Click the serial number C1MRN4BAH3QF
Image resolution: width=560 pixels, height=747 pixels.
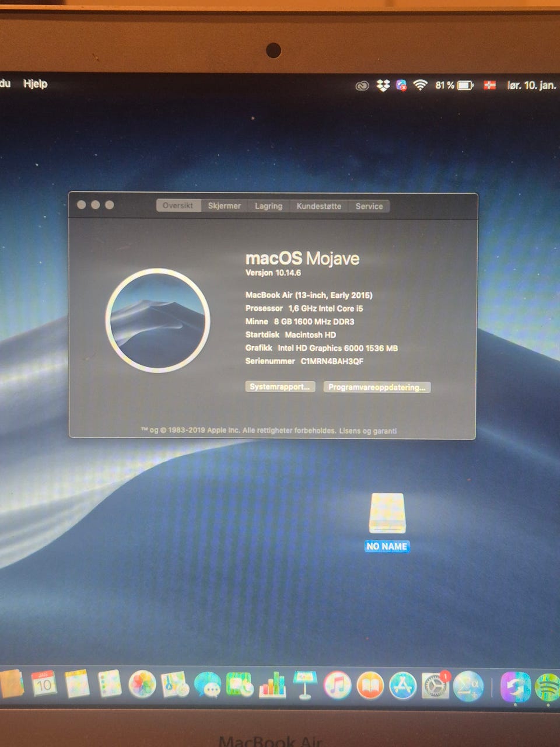click(332, 361)
